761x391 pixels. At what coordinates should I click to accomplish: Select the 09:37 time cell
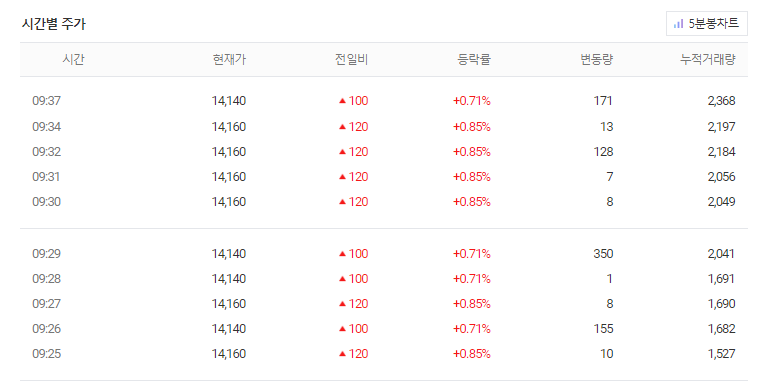coord(47,101)
